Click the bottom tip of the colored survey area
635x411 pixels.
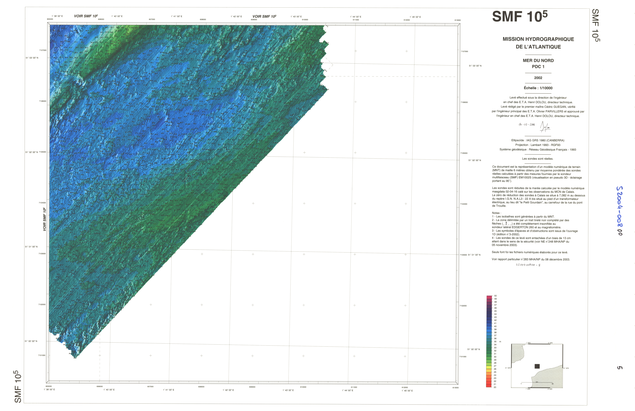tap(78, 354)
